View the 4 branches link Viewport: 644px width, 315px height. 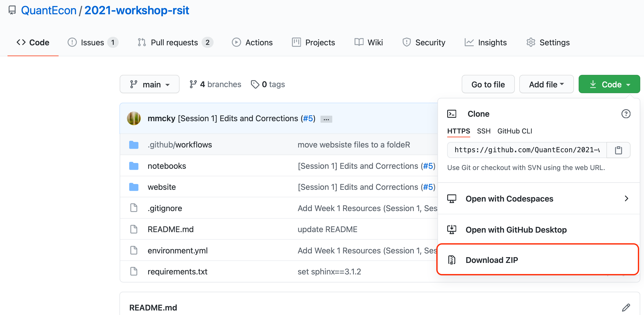[x=215, y=84]
